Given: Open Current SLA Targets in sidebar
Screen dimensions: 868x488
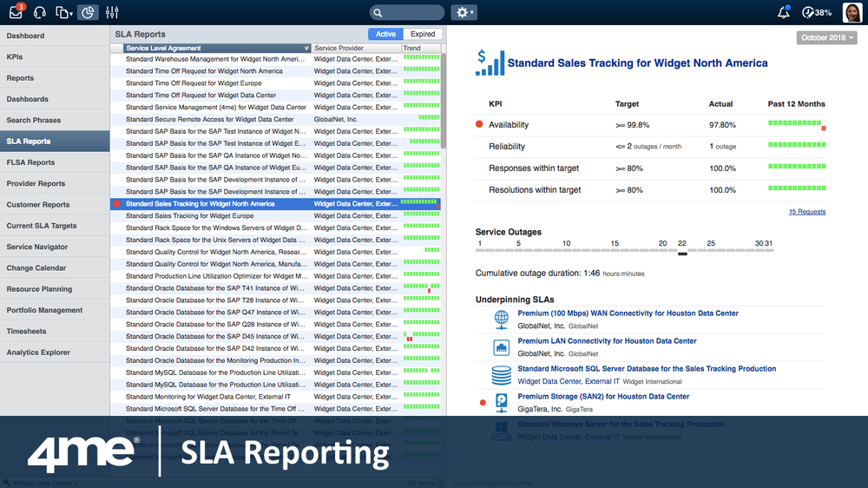Looking at the screenshot, I should tap(55, 226).
